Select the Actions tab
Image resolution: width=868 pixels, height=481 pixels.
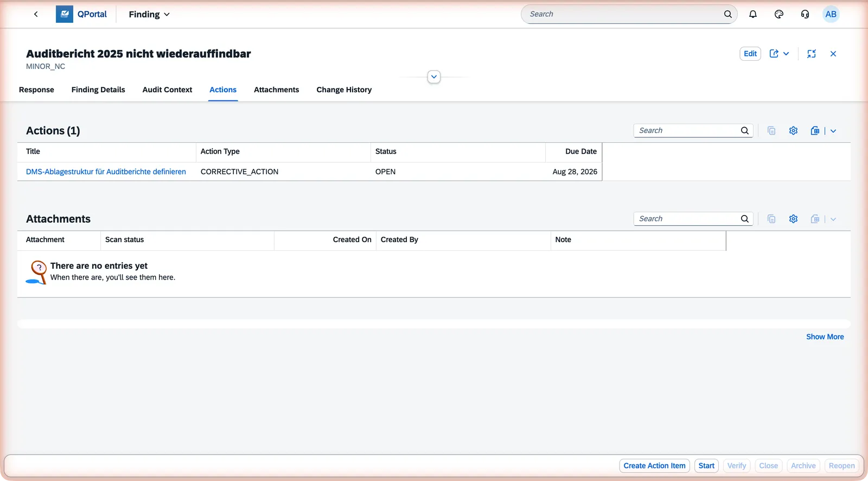tap(223, 90)
